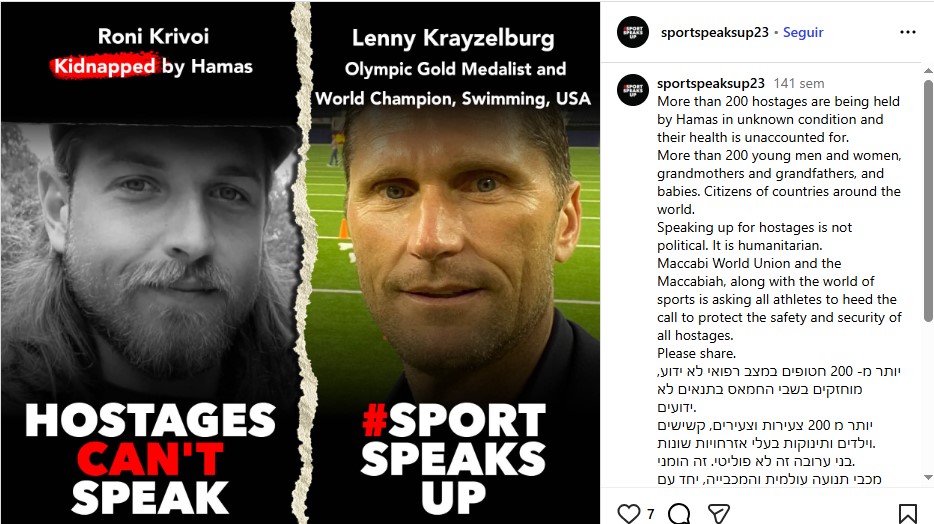Viewport: 934px width, 524px height.
Task: Click the sportspeaksup23 username above the caption
Action: tap(711, 83)
